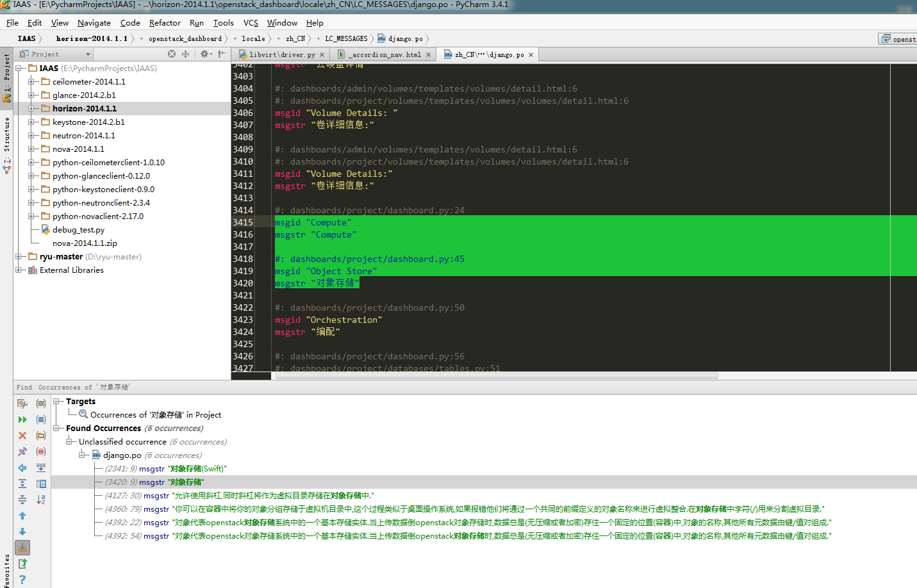Screen dimensions: 917x588
Task: Open the Window menu
Action: [x=282, y=22]
